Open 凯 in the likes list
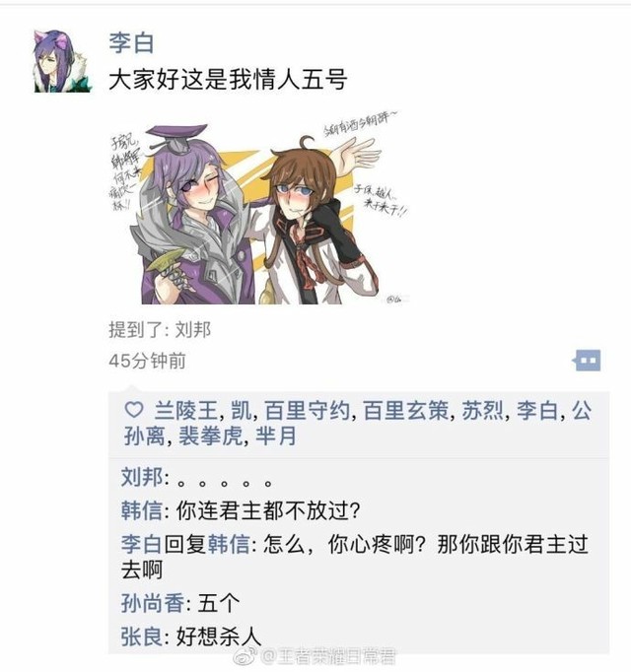Viewport: 631px width, 672px height. tap(242, 410)
